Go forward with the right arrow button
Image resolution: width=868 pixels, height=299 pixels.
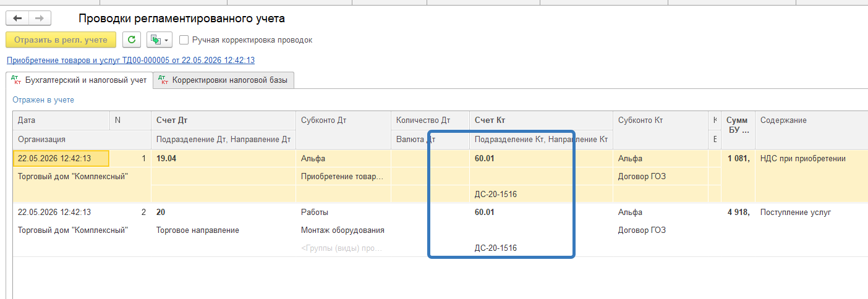[x=40, y=19]
